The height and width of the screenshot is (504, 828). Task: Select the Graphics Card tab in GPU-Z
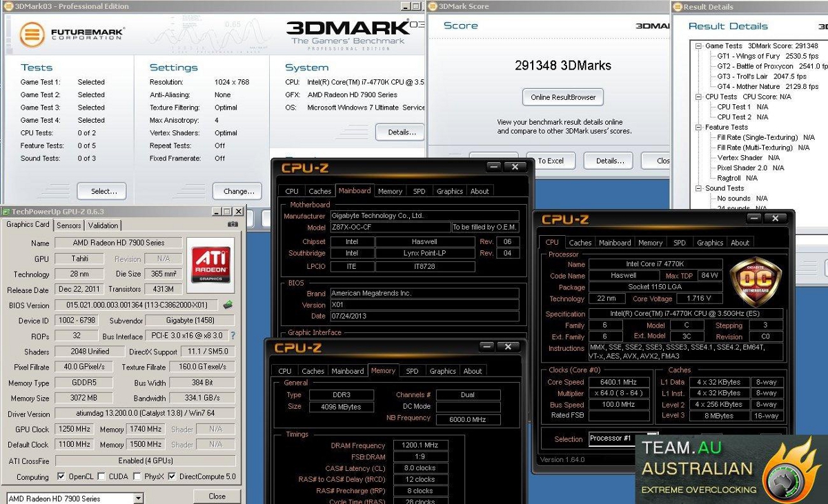pos(28,224)
